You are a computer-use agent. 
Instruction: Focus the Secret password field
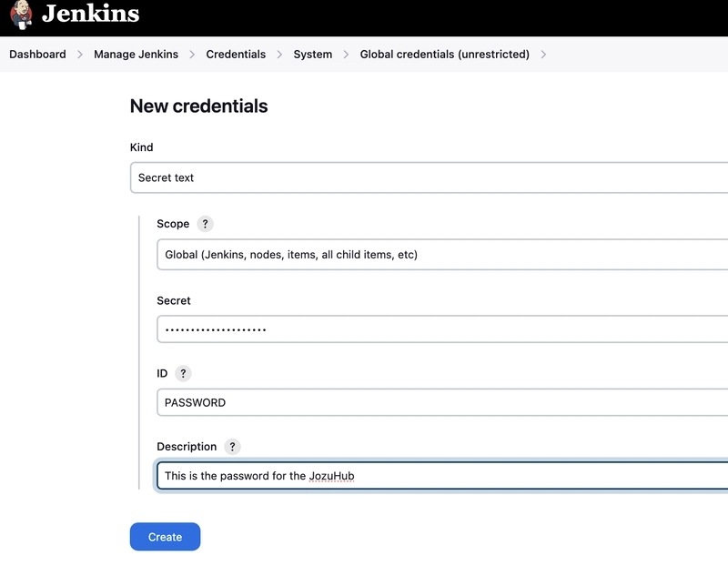[x=441, y=328]
